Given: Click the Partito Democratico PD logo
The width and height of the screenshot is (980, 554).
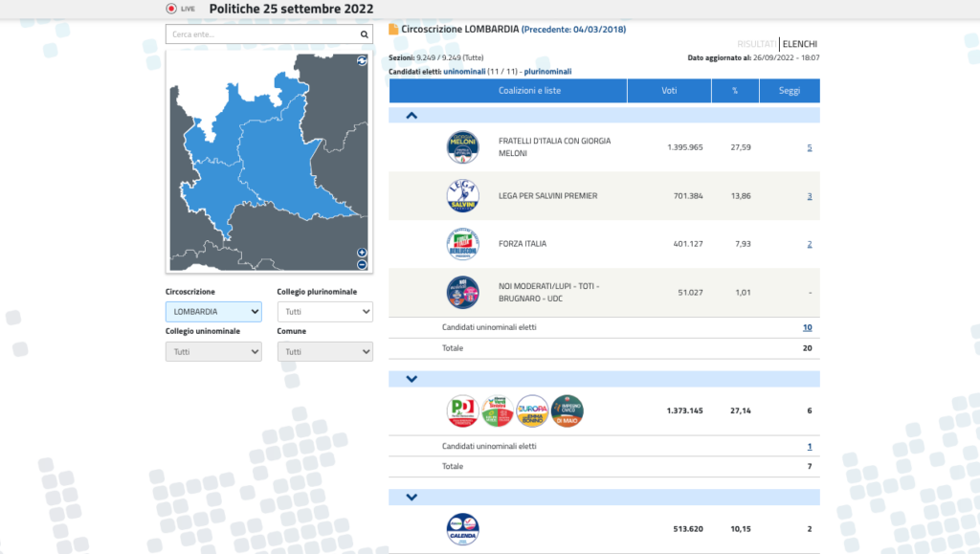Looking at the screenshot, I should (x=462, y=411).
